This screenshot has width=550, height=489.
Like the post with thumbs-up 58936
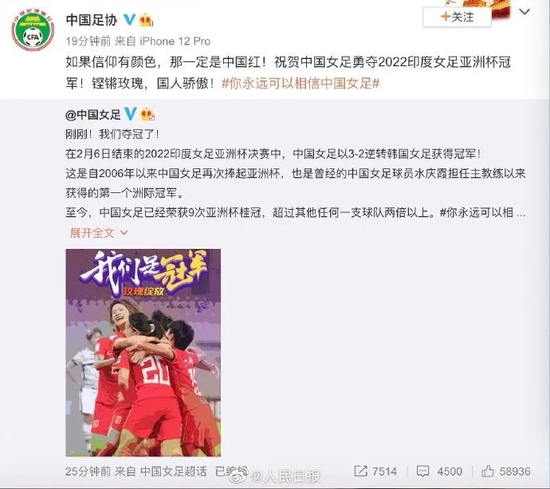point(488,471)
